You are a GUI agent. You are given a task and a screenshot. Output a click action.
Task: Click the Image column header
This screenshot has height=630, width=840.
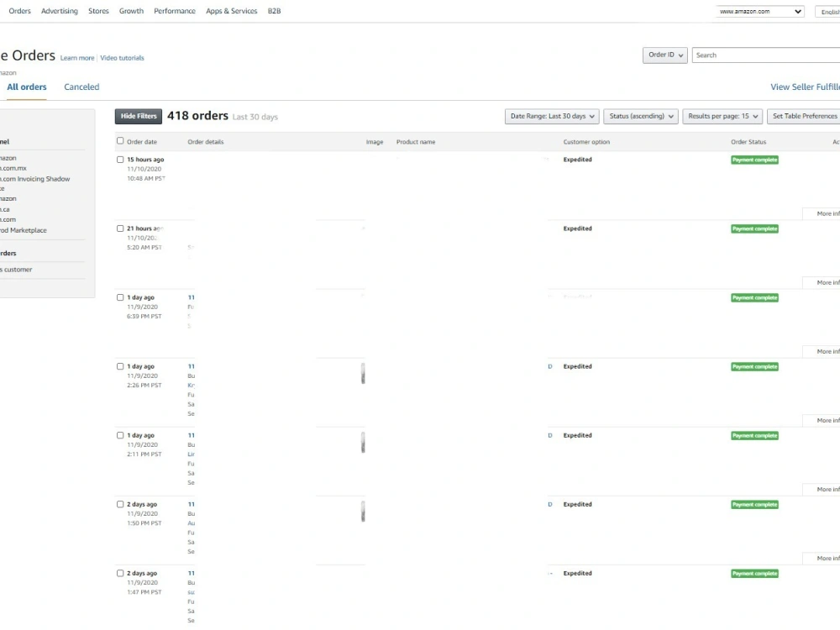(x=375, y=142)
